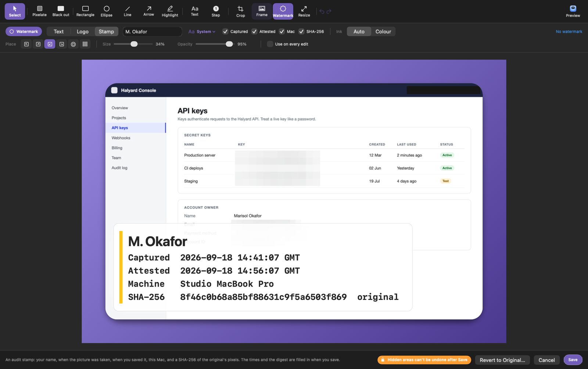Open the System font dropdown
This screenshot has width=588, height=369.
(202, 32)
